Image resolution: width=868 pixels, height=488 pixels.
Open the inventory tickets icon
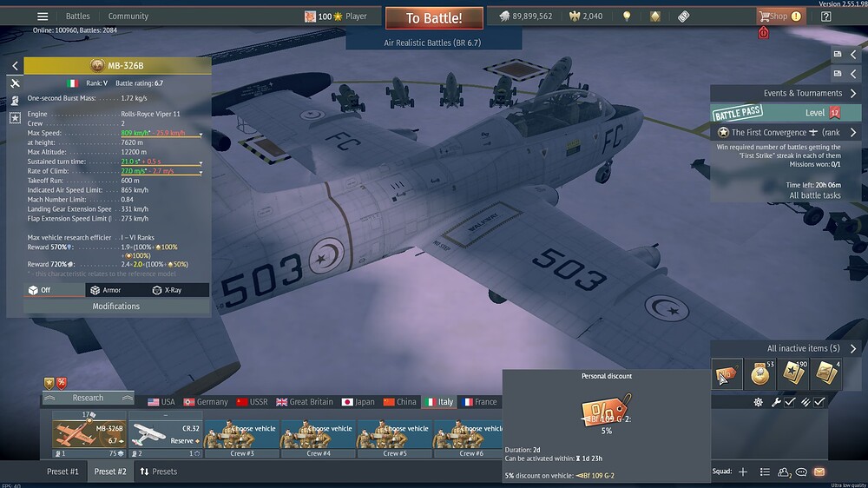coord(684,16)
